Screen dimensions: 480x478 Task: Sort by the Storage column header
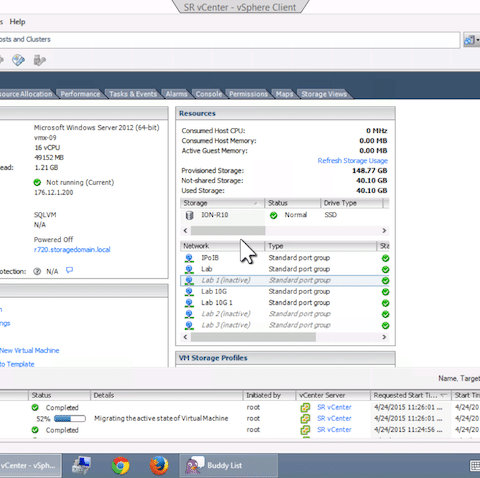(x=222, y=203)
